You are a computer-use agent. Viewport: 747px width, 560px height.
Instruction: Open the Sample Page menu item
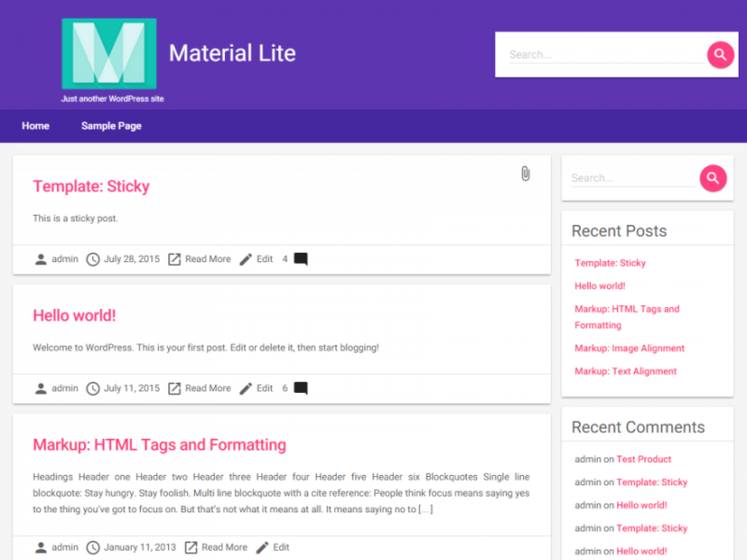[111, 126]
